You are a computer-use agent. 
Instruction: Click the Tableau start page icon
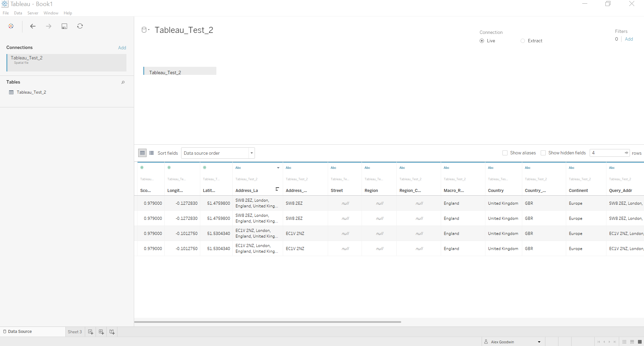pos(11,26)
